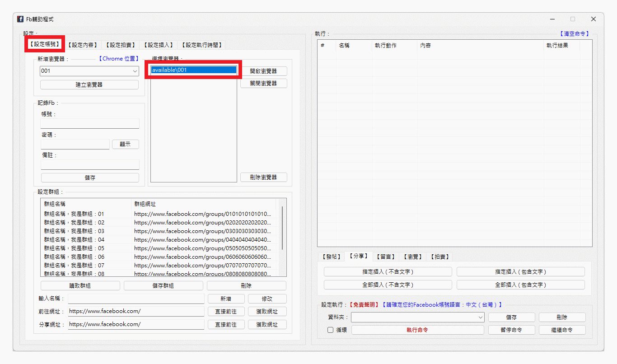Image resolution: width=617 pixels, height=364 pixels.
Task: Click the 【清空命令】 link to clear commands
Action: pyautogui.click(x=575, y=33)
